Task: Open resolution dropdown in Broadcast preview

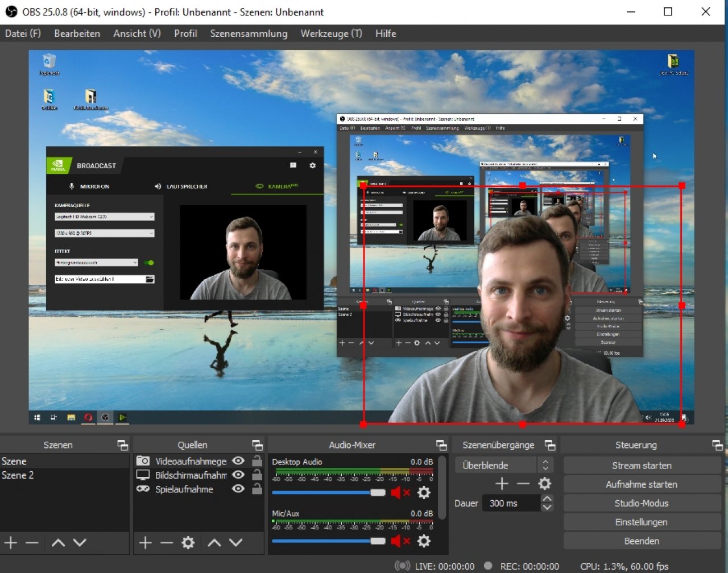Action: [105, 233]
